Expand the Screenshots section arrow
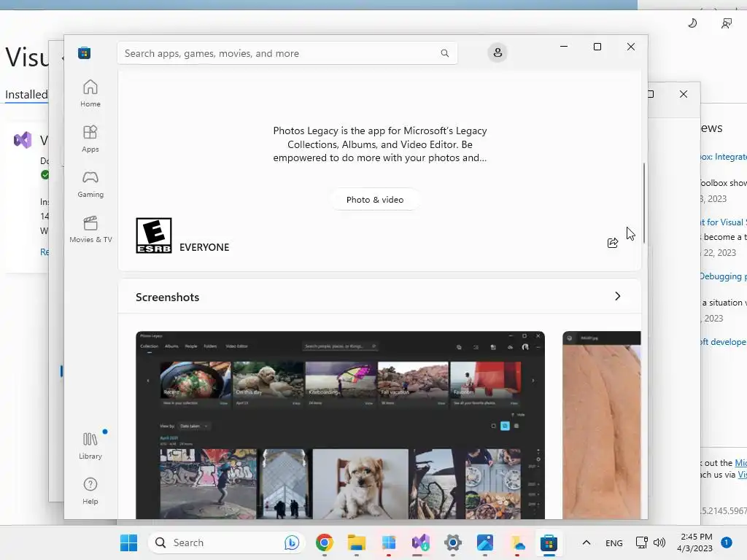The width and height of the screenshot is (747, 560). tap(617, 296)
